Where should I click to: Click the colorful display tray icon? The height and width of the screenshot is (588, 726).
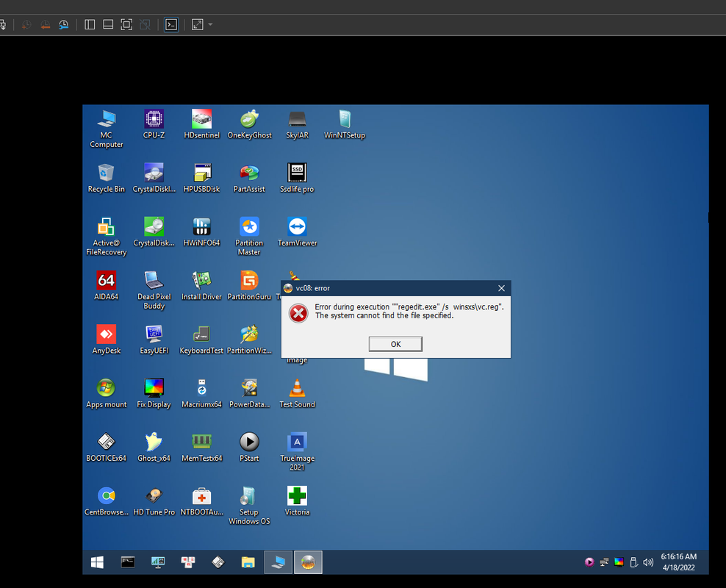619,562
